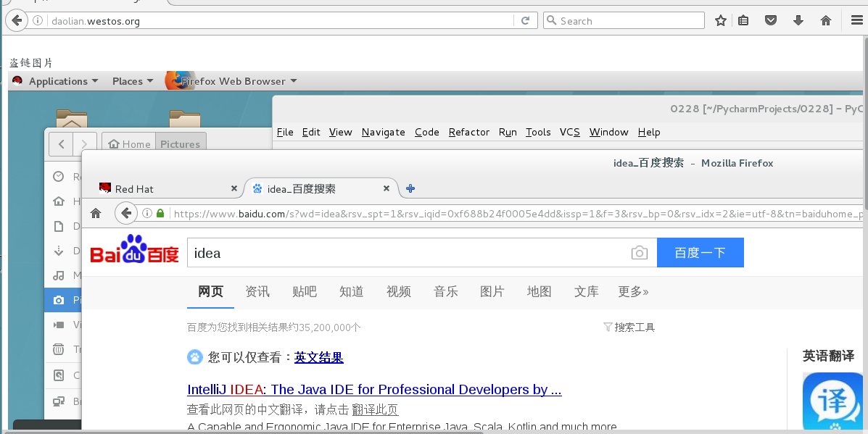Open Music note icon in Files sidebar
This screenshot has height=434, width=868.
(x=58, y=275)
